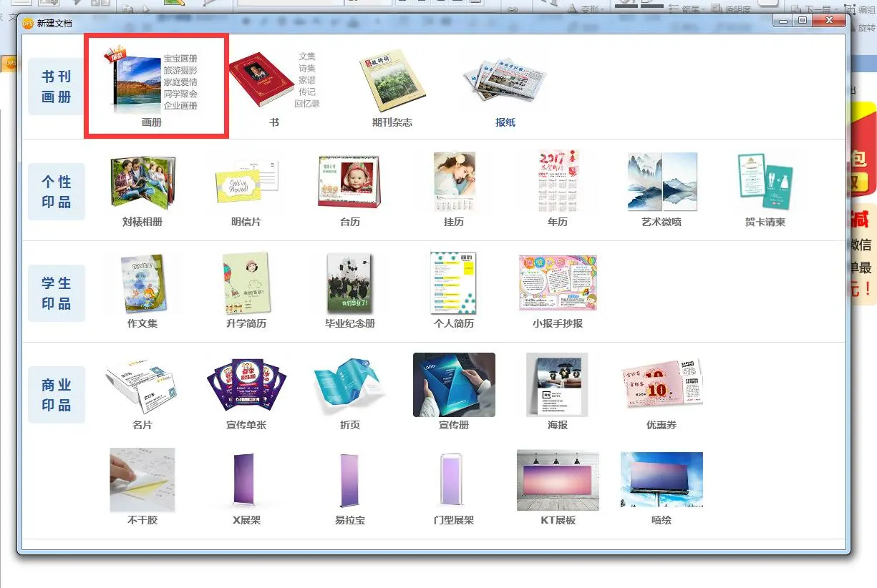Click the 报纸 label text
This screenshot has width=877, height=588.
tap(505, 122)
